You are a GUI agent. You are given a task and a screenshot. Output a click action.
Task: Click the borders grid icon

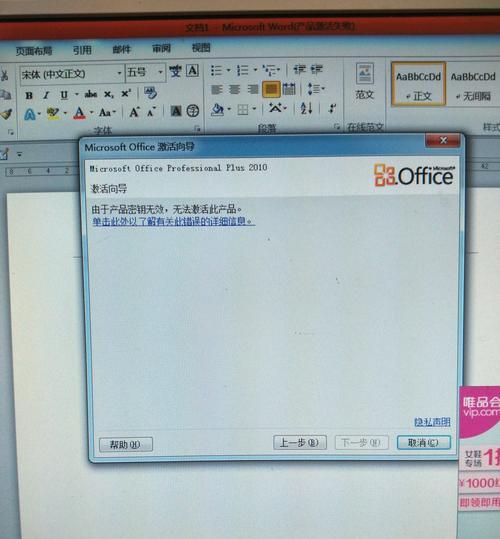pyautogui.click(x=243, y=110)
